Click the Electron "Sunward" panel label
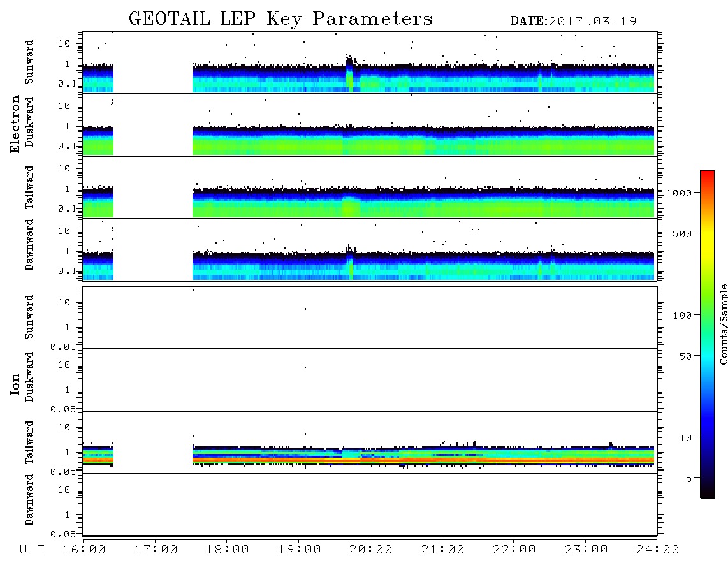This screenshot has width=728, height=561. (x=29, y=62)
